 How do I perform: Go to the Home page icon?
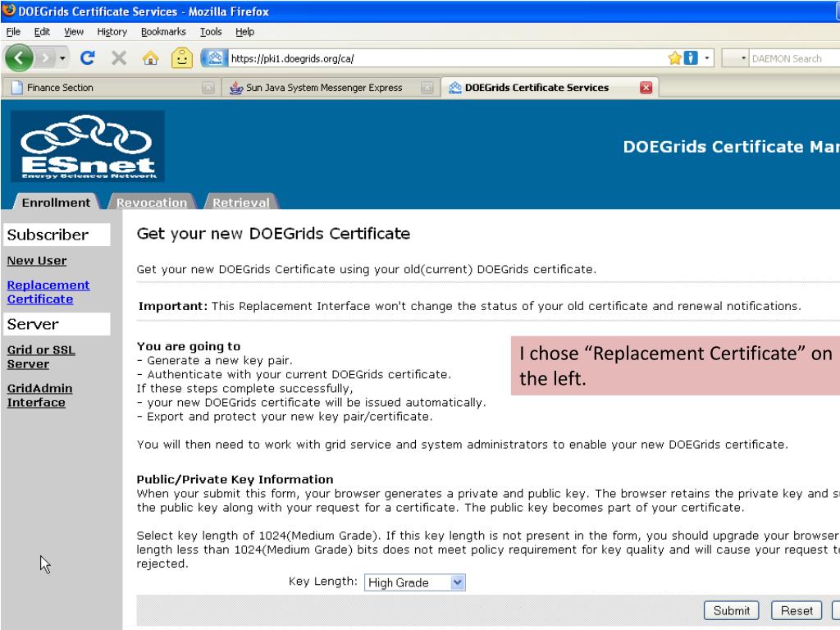tap(151, 58)
